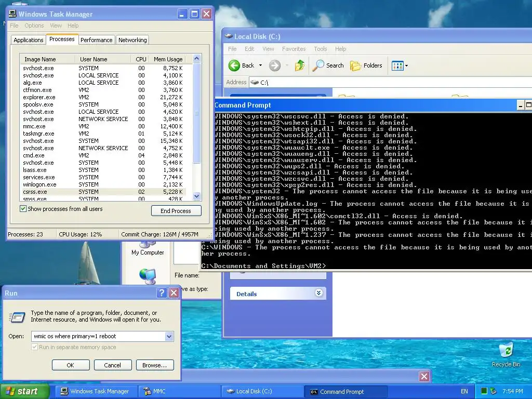The width and height of the screenshot is (532, 399).
Task: Open the Options menu in Task Manager
Action: (x=34, y=25)
